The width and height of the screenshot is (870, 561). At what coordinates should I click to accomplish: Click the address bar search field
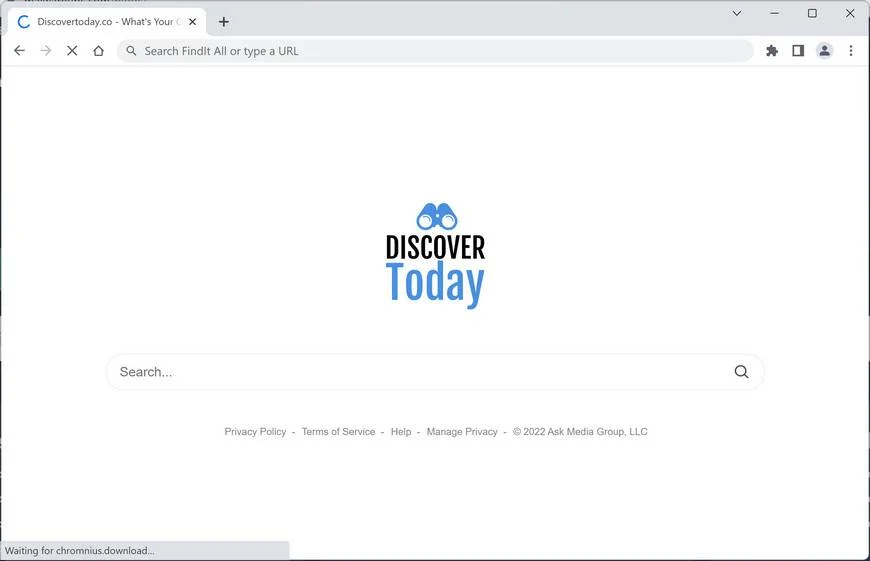[x=435, y=51]
